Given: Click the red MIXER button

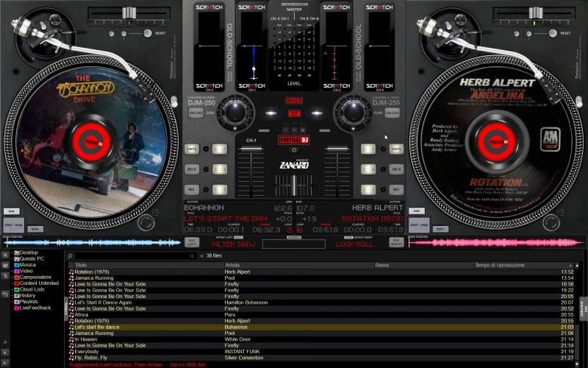Looking at the screenshot, I should tap(294, 101).
